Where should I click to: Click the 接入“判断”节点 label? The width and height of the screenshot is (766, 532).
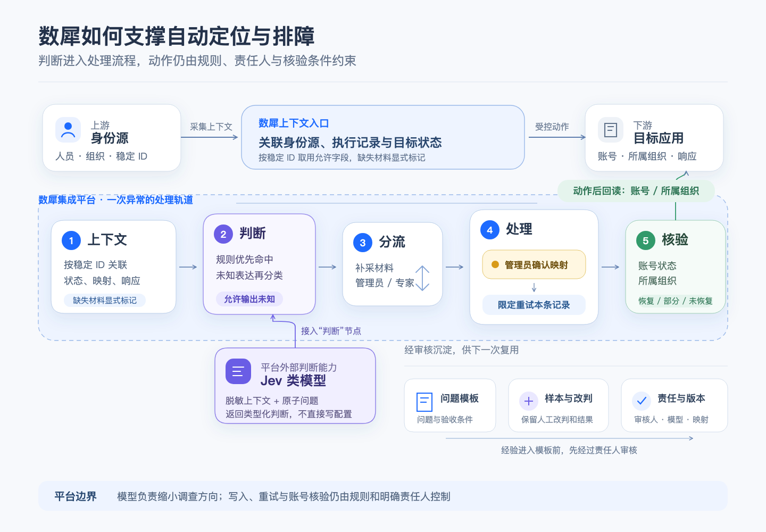[331, 331]
